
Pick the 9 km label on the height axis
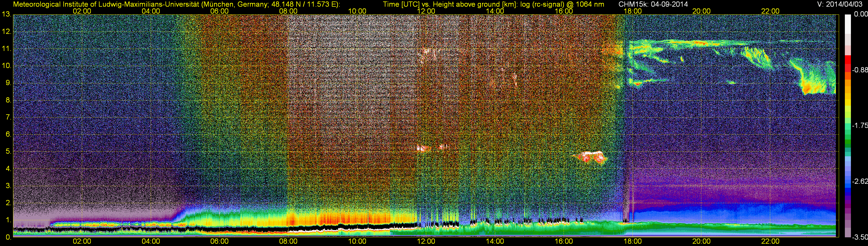pos(8,83)
